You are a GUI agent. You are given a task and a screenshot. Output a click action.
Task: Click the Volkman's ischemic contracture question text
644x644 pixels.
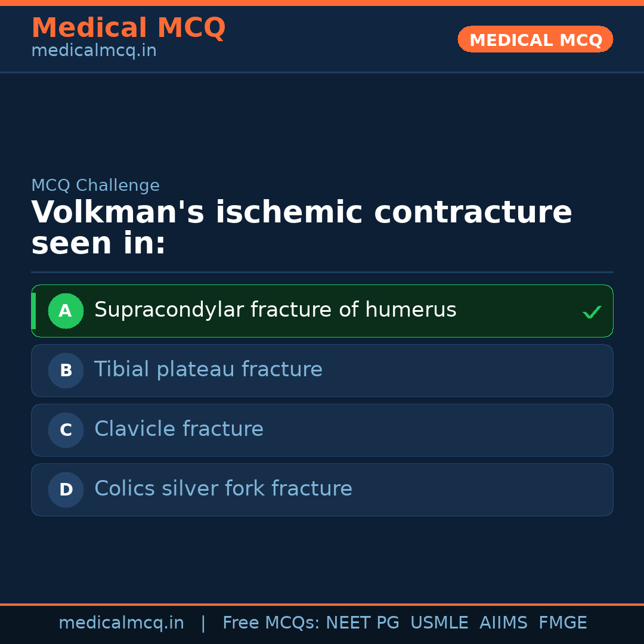301,228
